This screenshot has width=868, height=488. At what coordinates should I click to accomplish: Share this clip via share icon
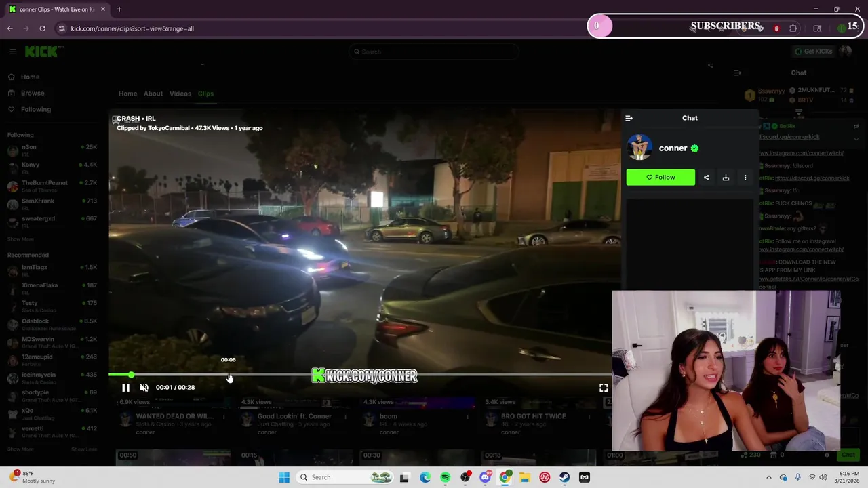pos(707,178)
